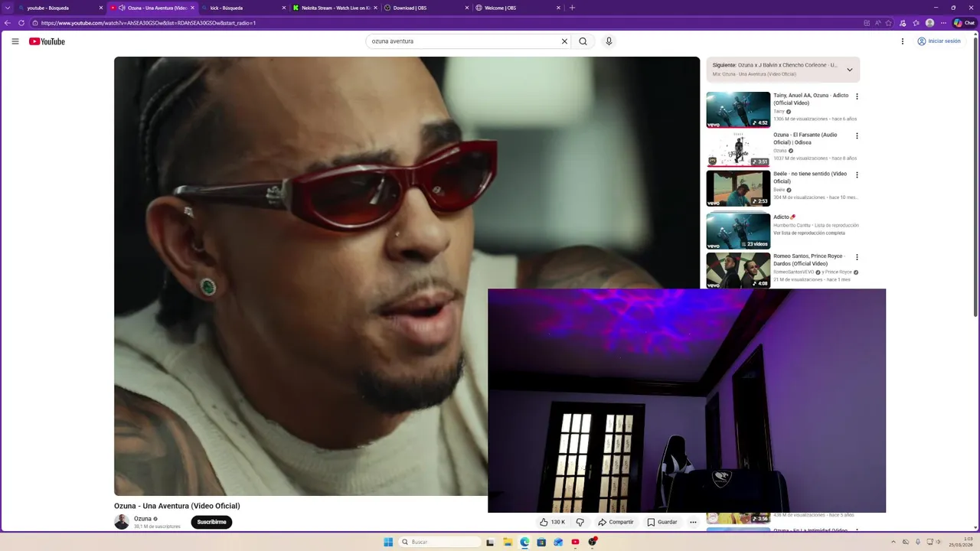The height and width of the screenshot is (551, 980).
Task: Open Task View on the taskbar
Action: click(x=490, y=542)
